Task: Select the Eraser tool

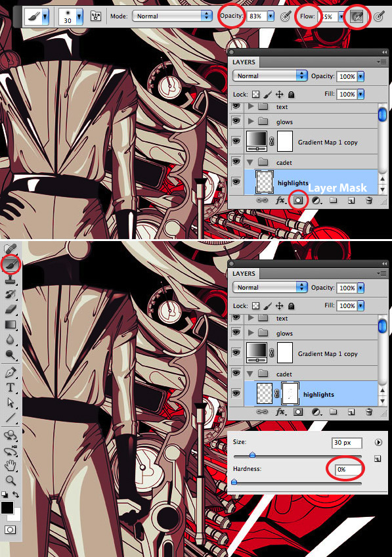Action: point(11,309)
